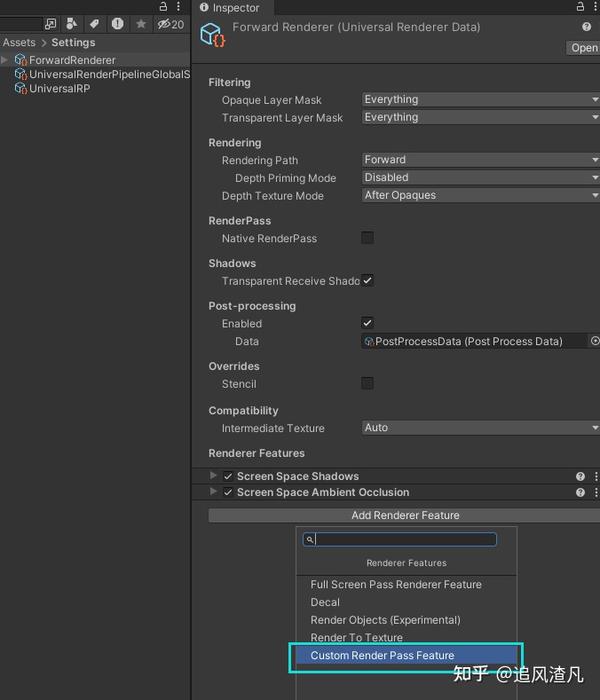This screenshot has height=700, width=600.
Task: Click the search by label tag icon
Action: pos(94,24)
